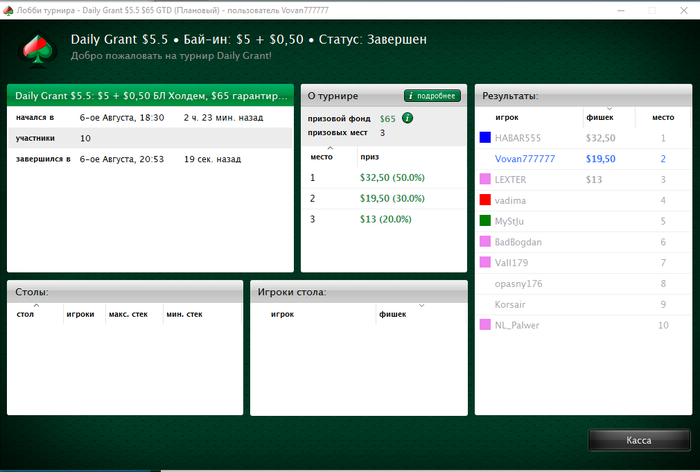Select player Korsair in results

pos(583,305)
